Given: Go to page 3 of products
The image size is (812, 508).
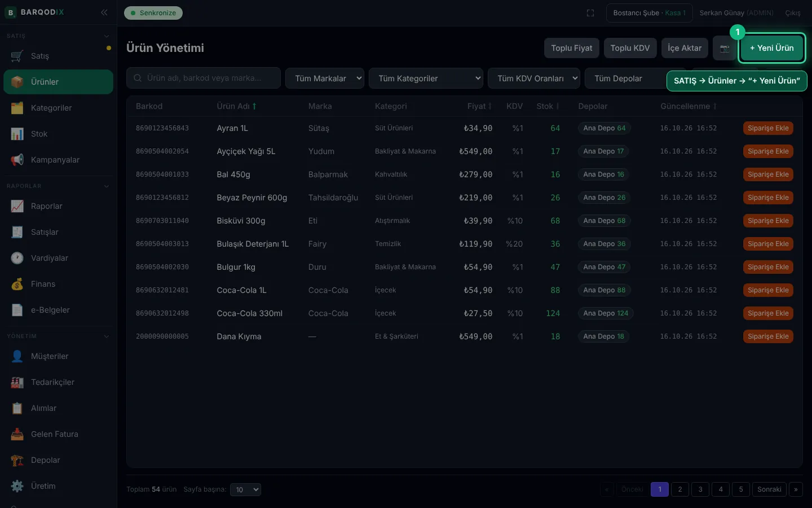Looking at the screenshot, I should pos(700,489).
